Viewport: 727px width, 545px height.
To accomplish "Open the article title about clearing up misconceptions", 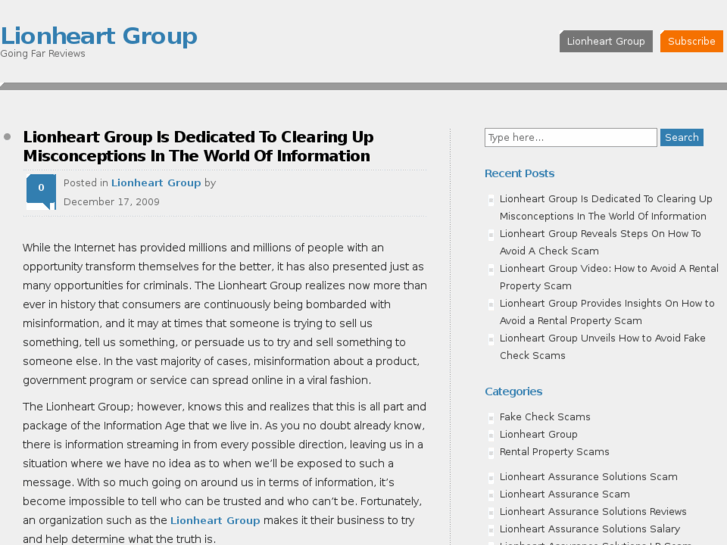I will [x=198, y=146].
